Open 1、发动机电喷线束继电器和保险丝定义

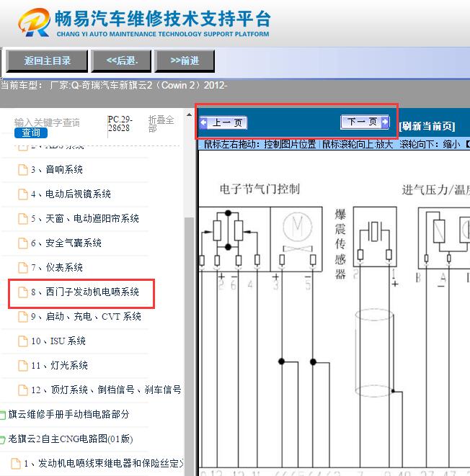[x=104, y=464]
